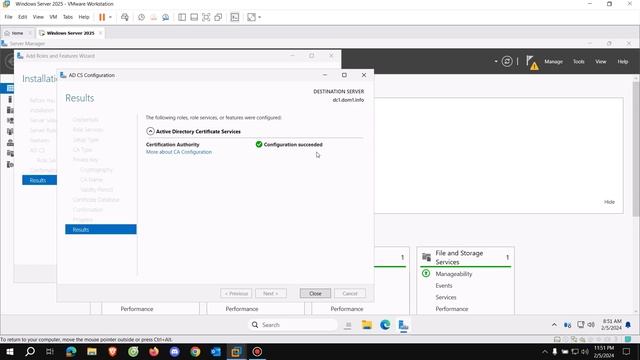Click the host Windows Start button
The height and width of the screenshot is (360, 640).
point(10,351)
